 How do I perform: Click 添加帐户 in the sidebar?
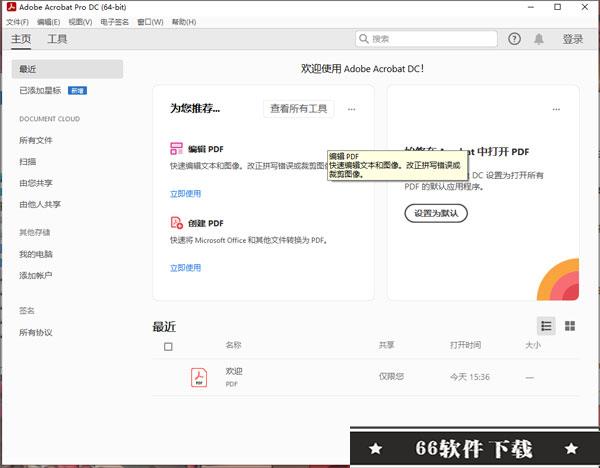tap(36, 276)
